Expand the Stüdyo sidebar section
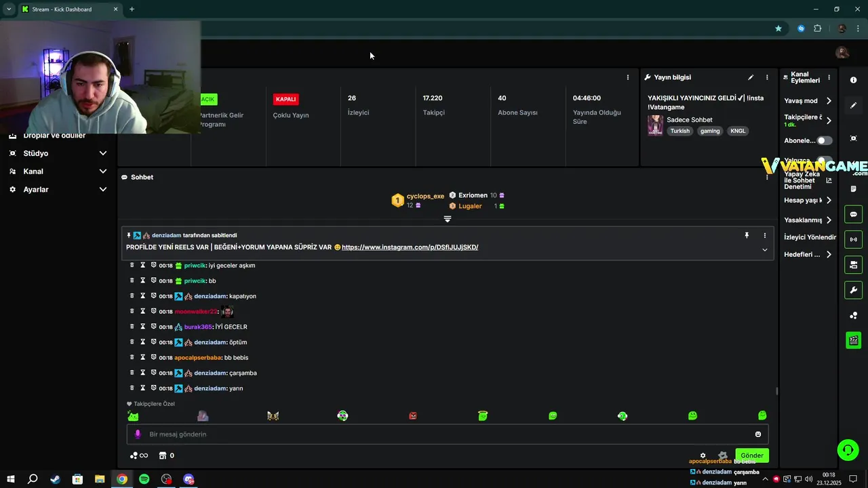This screenshot has width=868, height=488. pyautogui.click(x=103, y=153)
